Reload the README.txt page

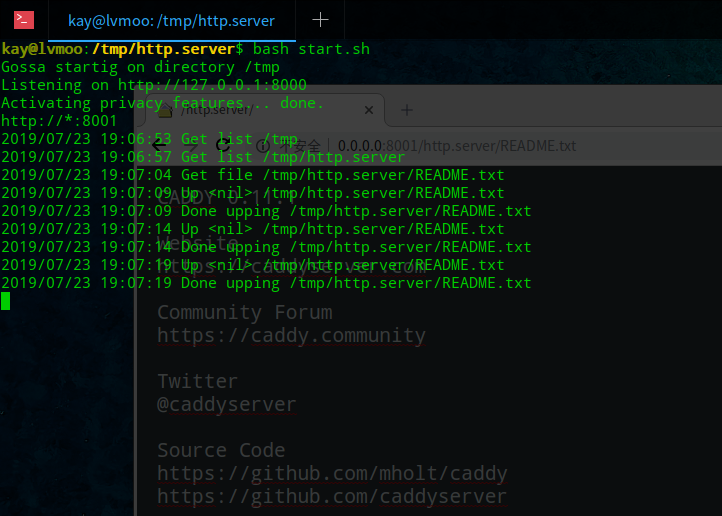pos(223,146)
